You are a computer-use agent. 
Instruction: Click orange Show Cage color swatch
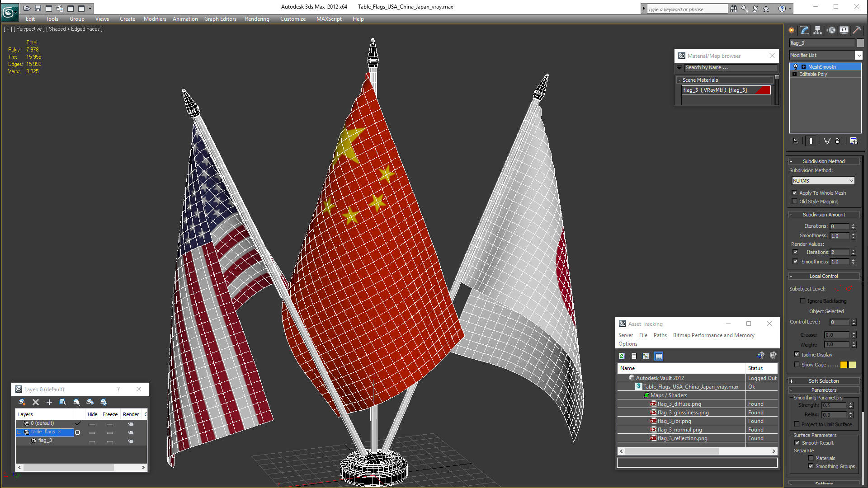(x=844, y=365)
